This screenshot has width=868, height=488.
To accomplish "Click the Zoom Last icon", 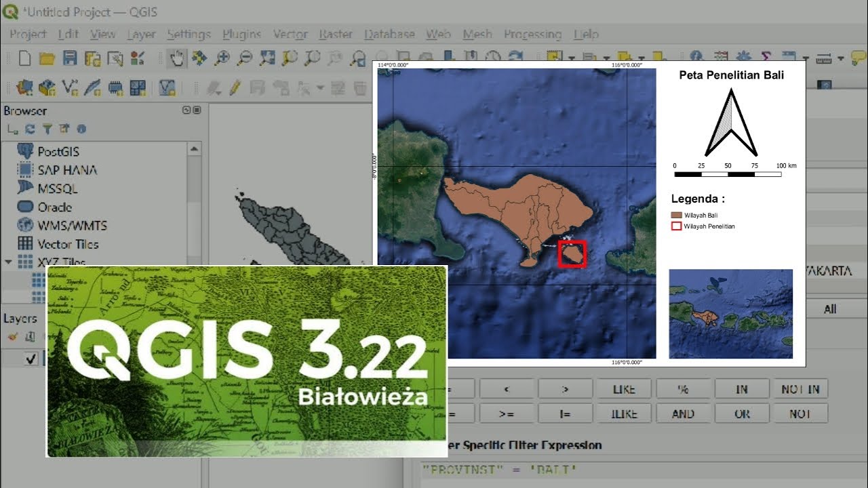I will pos(358,58).
